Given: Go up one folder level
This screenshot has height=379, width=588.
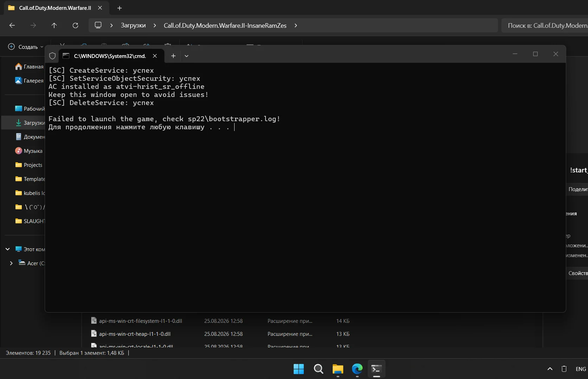Looking at the screenshot, I should coord(54,25).
